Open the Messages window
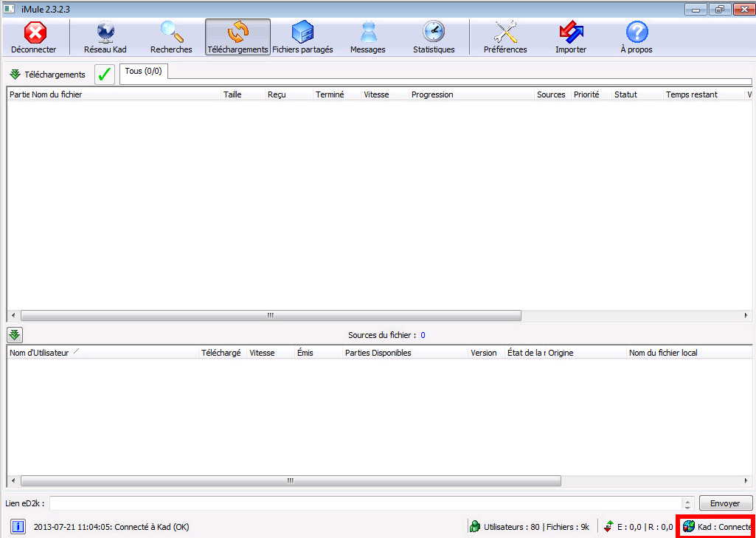This screenshot has height=538, width=756. (x=368, y=37)
